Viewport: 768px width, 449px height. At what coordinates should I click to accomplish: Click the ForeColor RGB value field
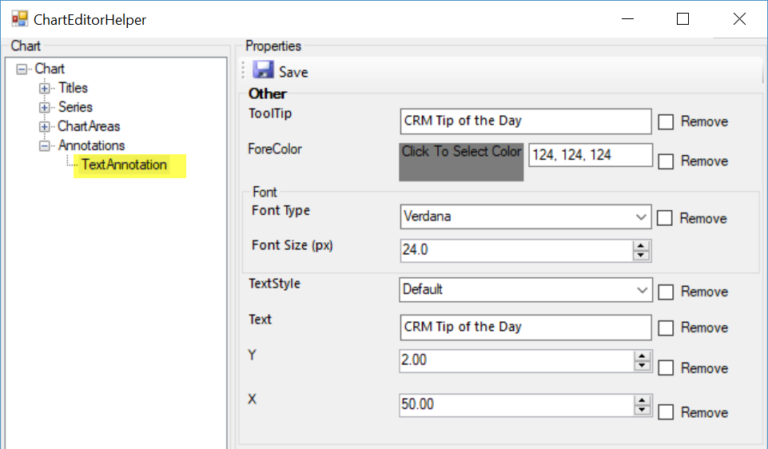(x=589, y=155)
